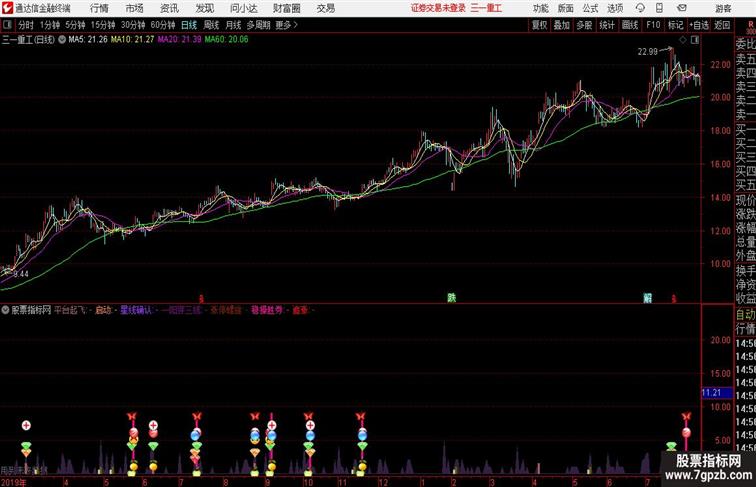The width and height of the screenshot is (756, 487).
Task: Open the customer service headset icon
Action: click(640, 8)
